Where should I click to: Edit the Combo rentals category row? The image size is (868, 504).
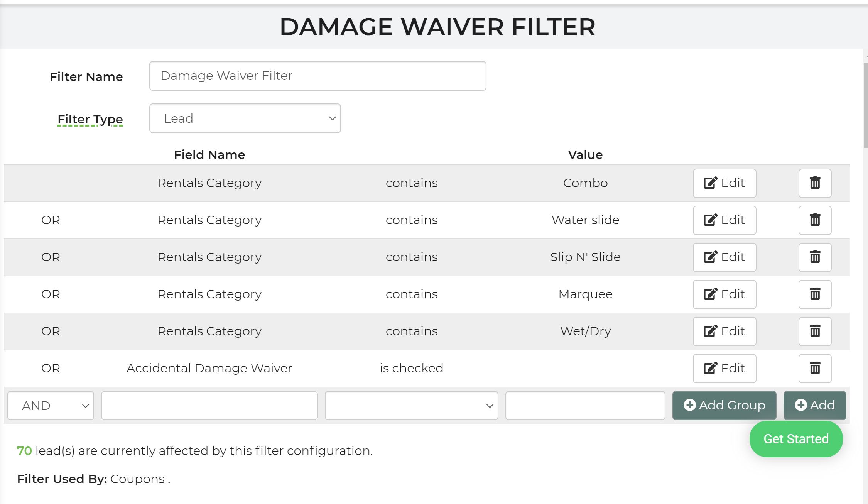pyautogui.click(x=724, y=183)
